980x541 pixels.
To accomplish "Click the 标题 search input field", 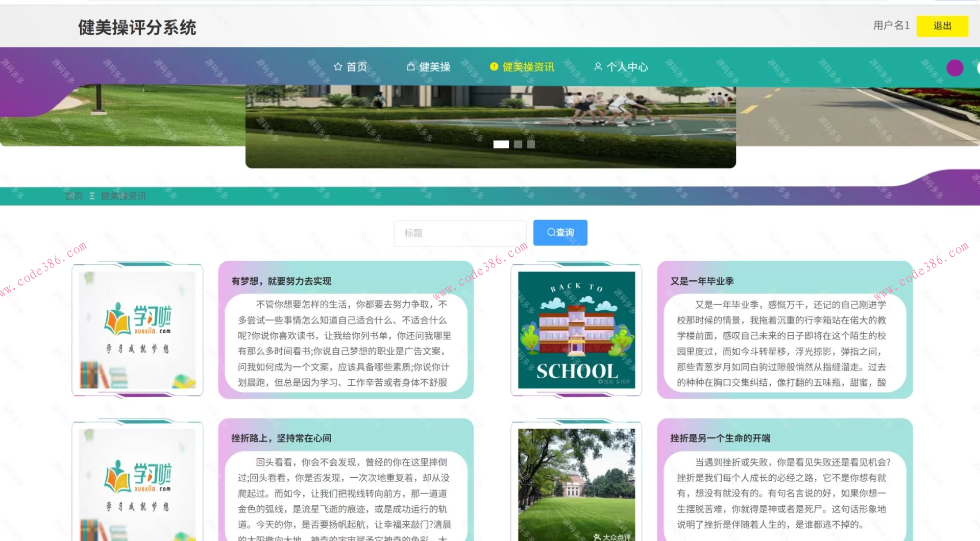I will pos(459,233).
